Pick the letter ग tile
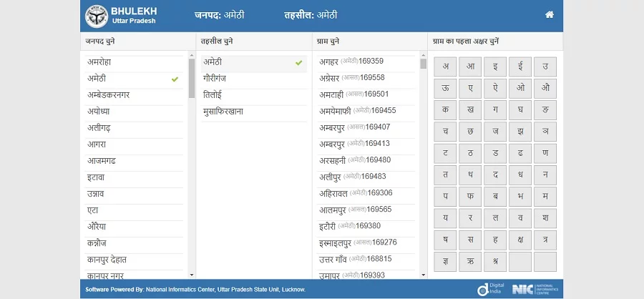 coord(495,110)
